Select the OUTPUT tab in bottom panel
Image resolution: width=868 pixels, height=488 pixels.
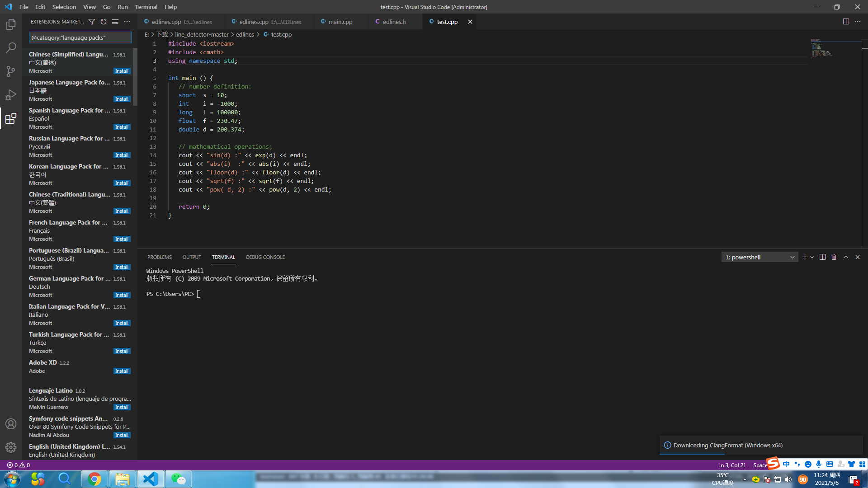click(192, 257)
